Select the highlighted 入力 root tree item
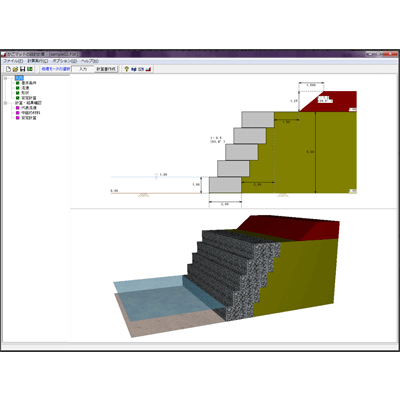The height and width of the screenshot is (400, 400). tap(19, 78)
